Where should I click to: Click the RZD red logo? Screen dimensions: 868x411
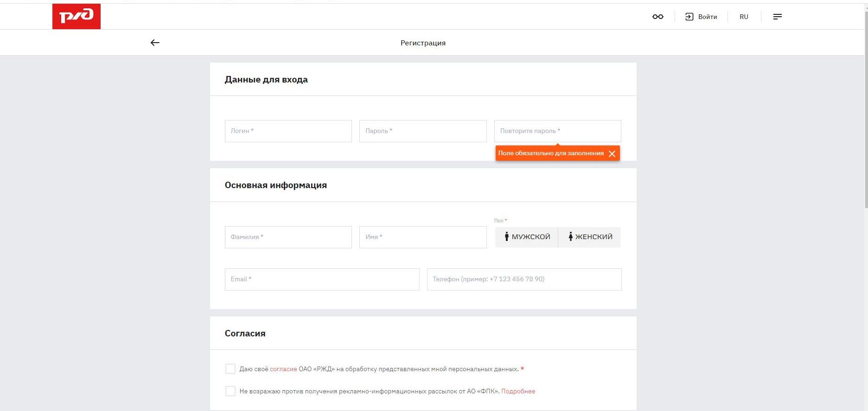(x=77, y=17)
